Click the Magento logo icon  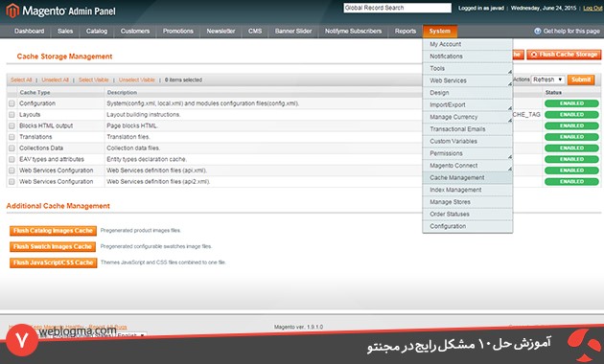coord(12,11)
